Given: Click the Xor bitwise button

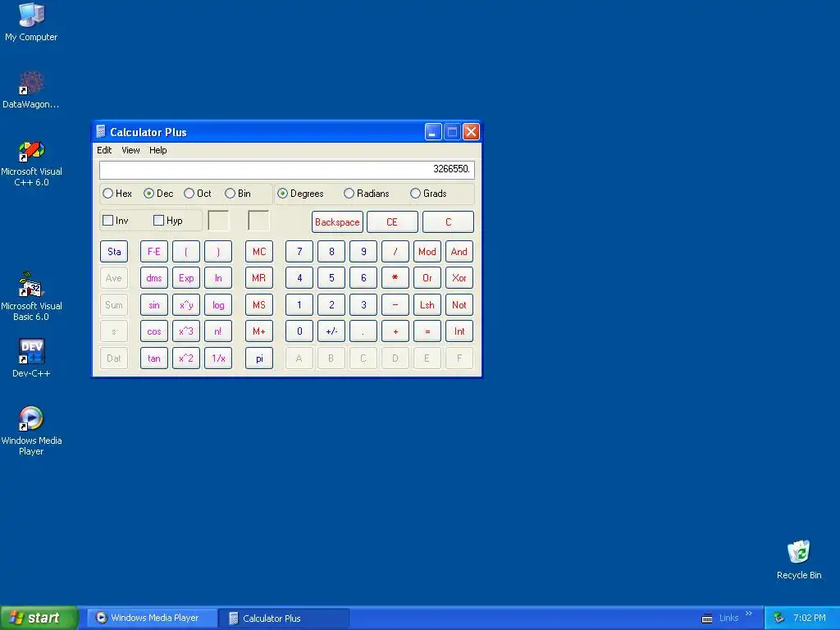Looking at the screenshot, I should pos(459,278).
